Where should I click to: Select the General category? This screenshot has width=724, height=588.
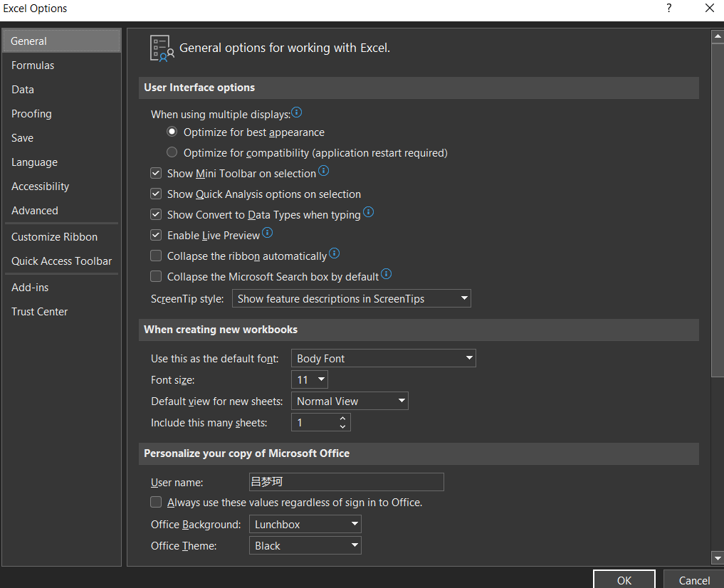61,41
